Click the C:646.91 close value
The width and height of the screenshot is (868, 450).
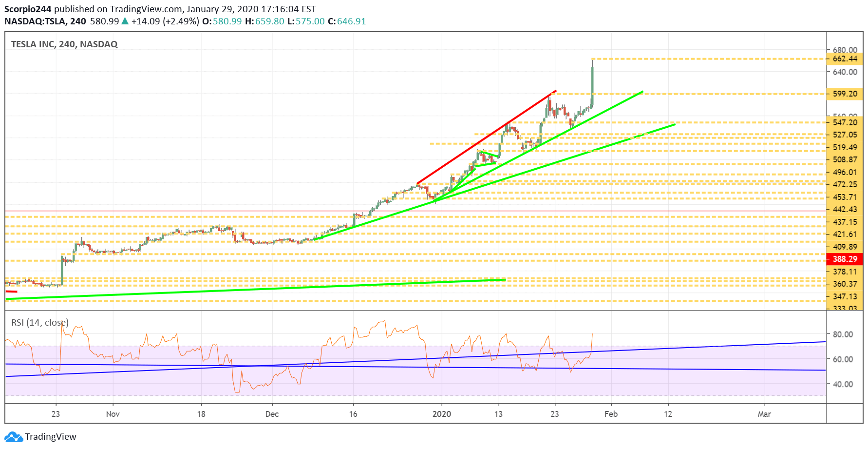(x=347, y=21)
